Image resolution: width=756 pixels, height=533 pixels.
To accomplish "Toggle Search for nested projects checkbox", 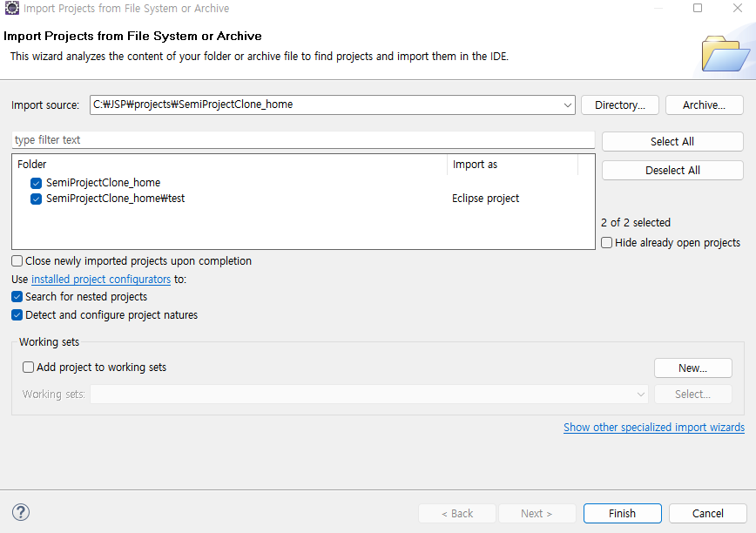I will pyautogui.click(x=17, y=297).
